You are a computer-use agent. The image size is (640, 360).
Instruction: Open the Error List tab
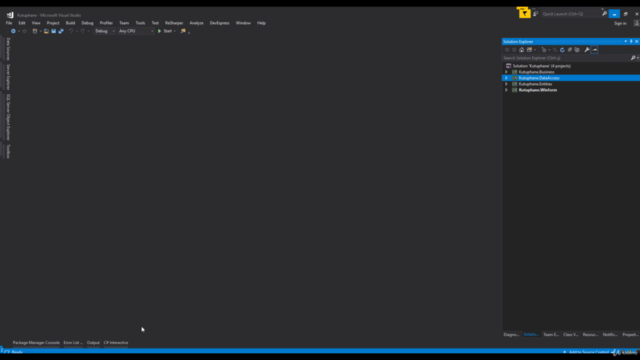click(x=73, y=343)
